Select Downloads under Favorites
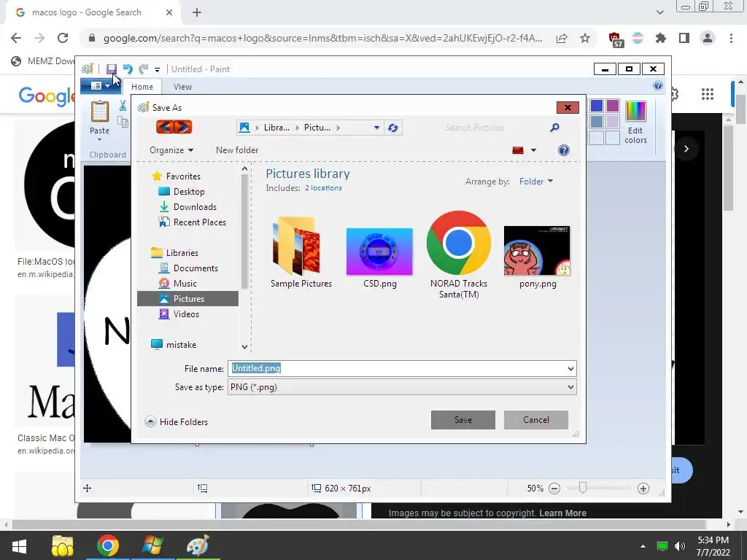Image resolution: width=747 pixels, height=560 pixels. (x=187, y=206)
